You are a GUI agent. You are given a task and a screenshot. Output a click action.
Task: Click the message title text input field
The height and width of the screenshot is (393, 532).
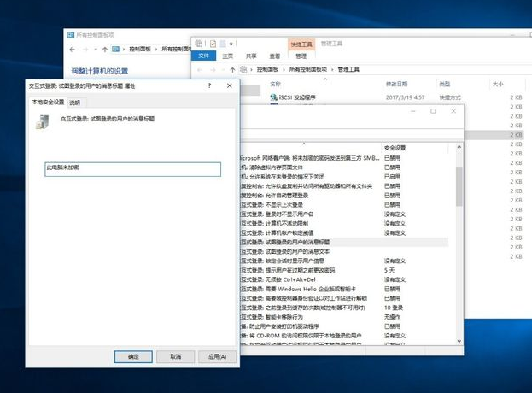(132, 169)
